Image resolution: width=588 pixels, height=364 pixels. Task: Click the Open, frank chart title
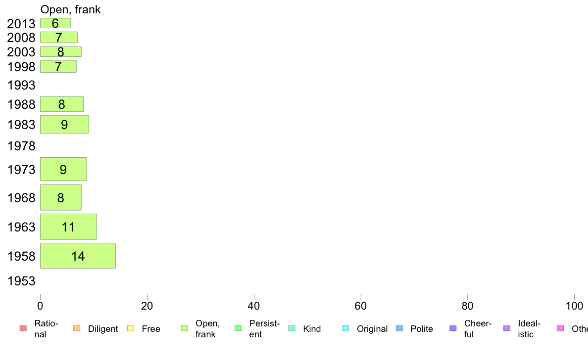point(70,9)
